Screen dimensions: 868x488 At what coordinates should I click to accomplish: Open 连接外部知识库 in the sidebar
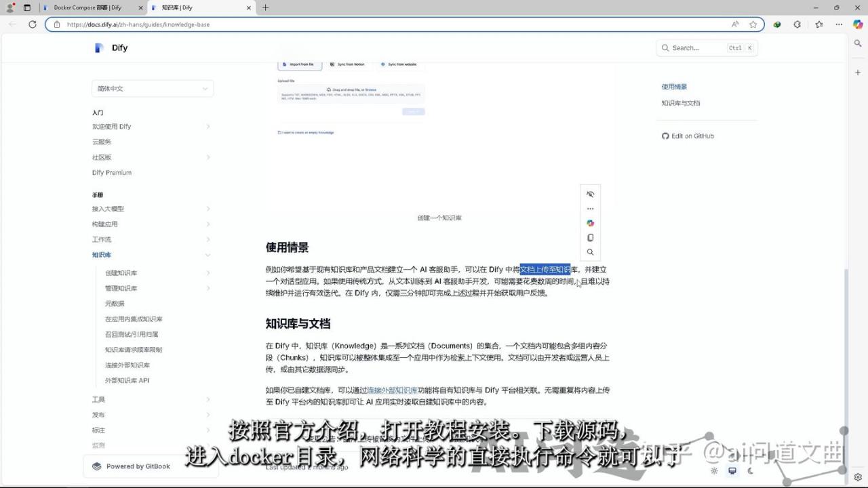click(x=127, y=365)
